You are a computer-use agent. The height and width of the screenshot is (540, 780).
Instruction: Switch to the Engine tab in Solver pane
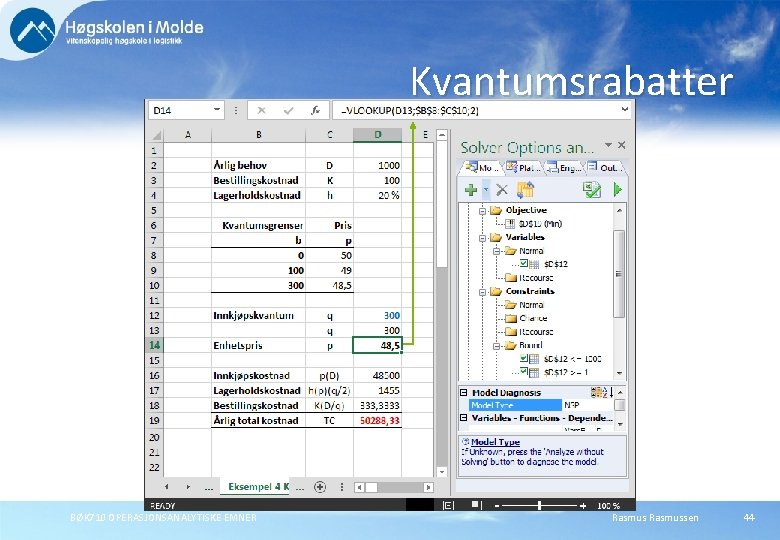click(x=564, y=168)
